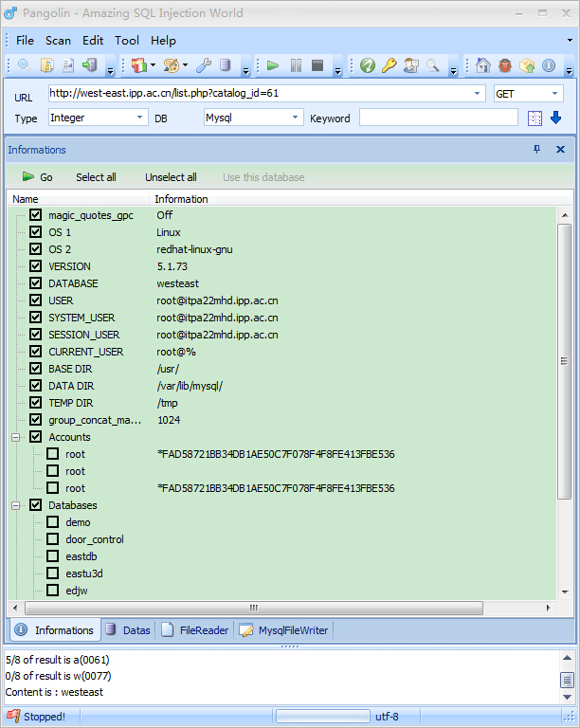Viewport: 580px width, 728px height.
Task: Check the demo database checkbox
Action: [x=53, y=522]
